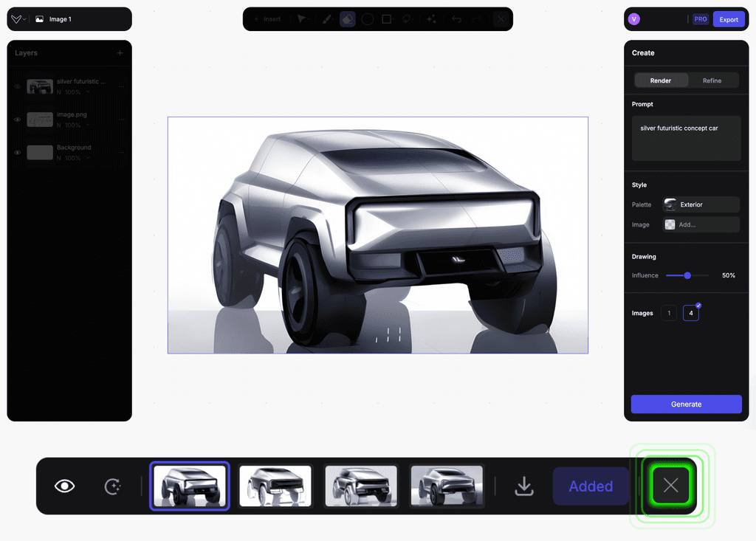This screenshot has height=541, width=756.
Task: Select the Rectangle shape tool
Action: [387, 19]
